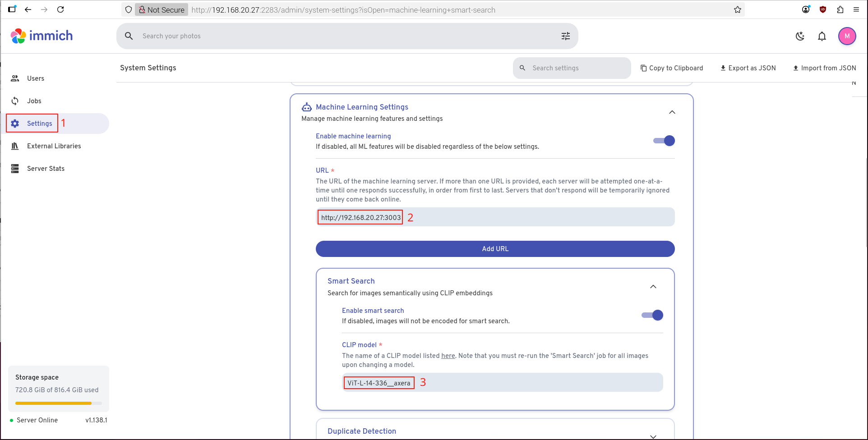
Task: Open browser extensions puzzle icon
Action: click(840, 9)
